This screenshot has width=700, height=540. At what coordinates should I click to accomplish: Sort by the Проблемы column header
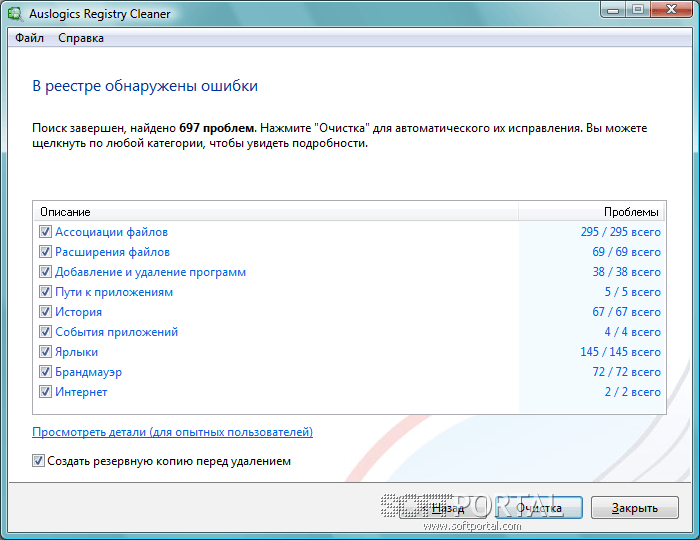591,212
